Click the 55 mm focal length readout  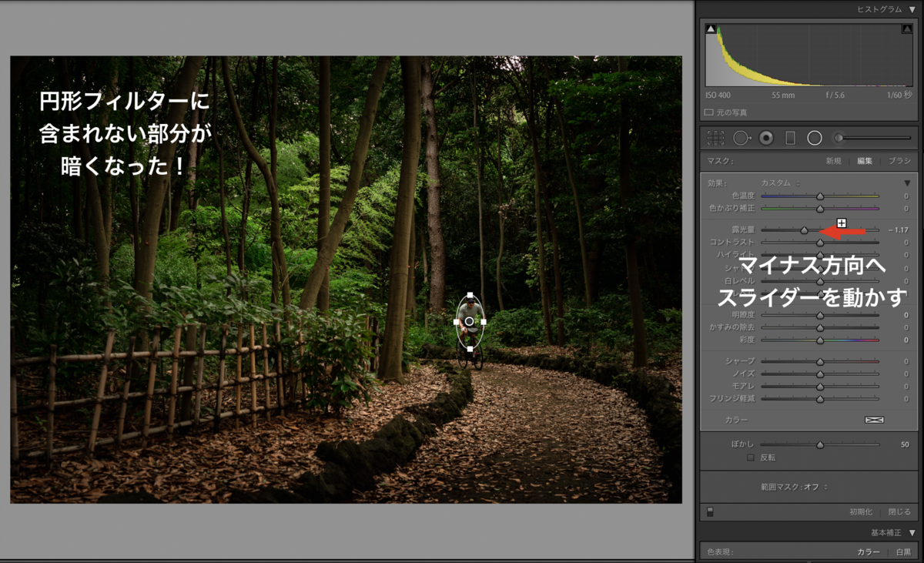(x=784, y=96)
